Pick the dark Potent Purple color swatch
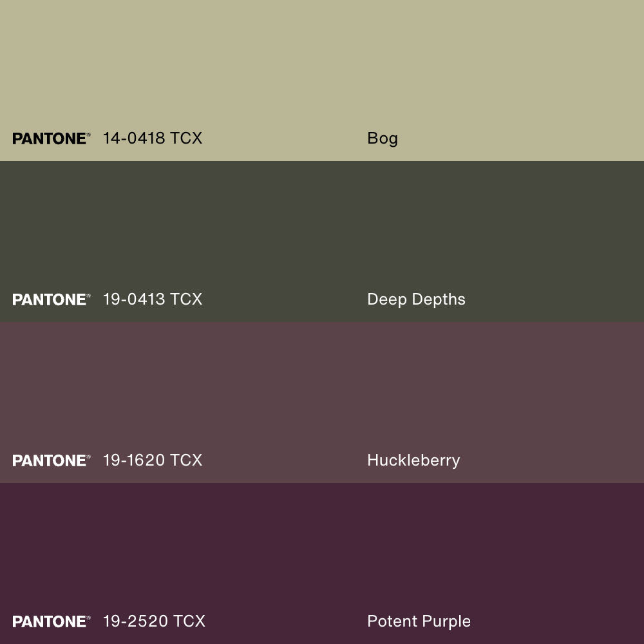Viewport: 644px width, 644px height. point(322,547)
